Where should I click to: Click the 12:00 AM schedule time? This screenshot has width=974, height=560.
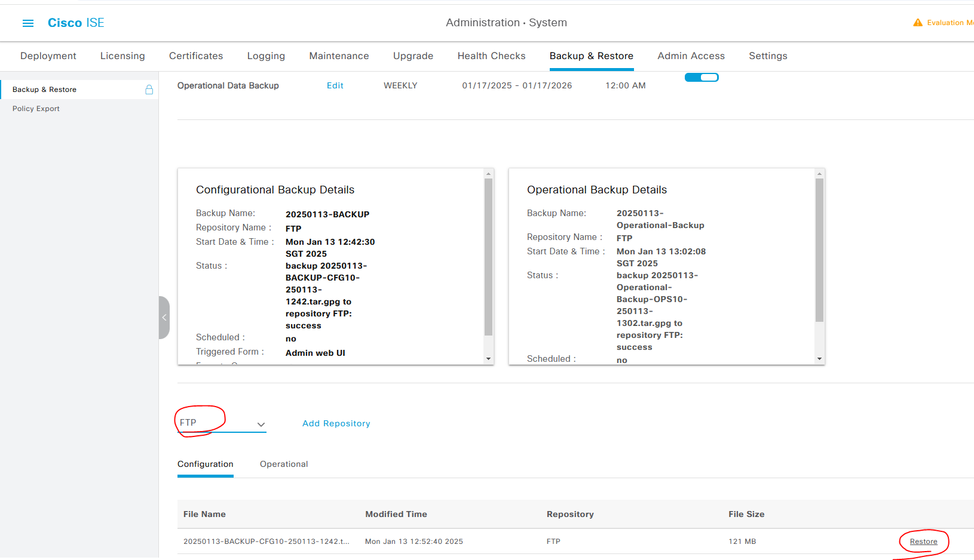click(x=626, y=85)
